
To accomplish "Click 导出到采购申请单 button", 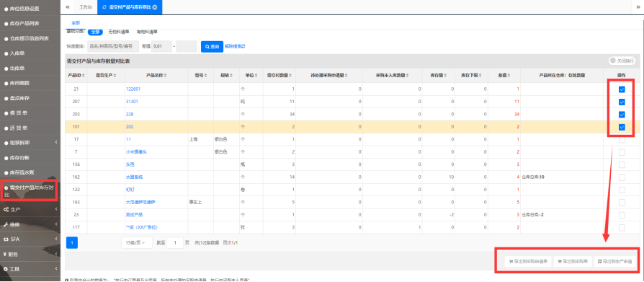I will coord(528,262).
